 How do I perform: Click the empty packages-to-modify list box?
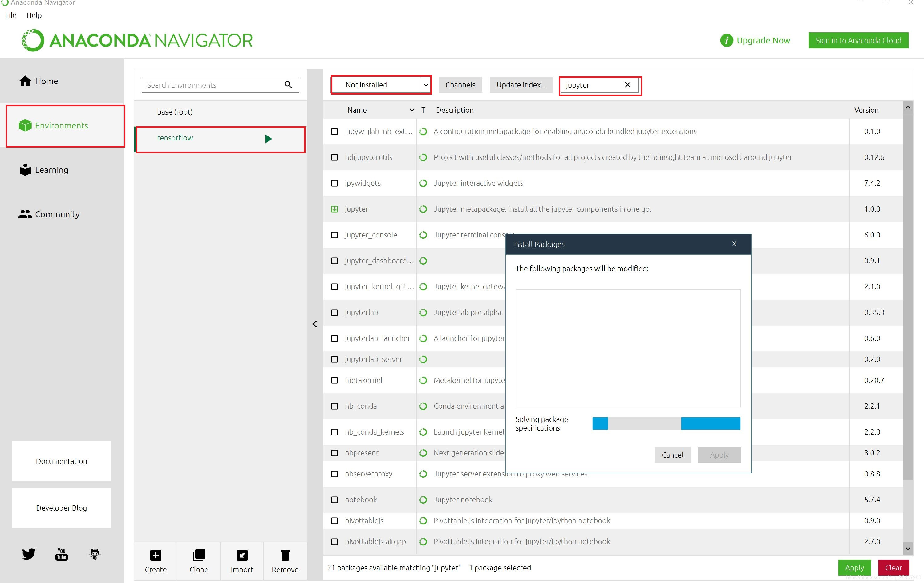click(628, 348)
